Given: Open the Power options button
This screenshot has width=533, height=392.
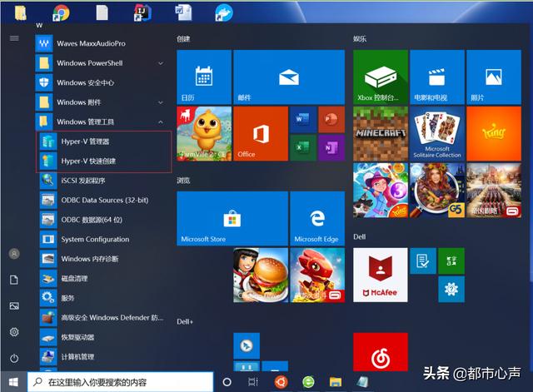Looking at the screenshot, I should pos(14,358).
